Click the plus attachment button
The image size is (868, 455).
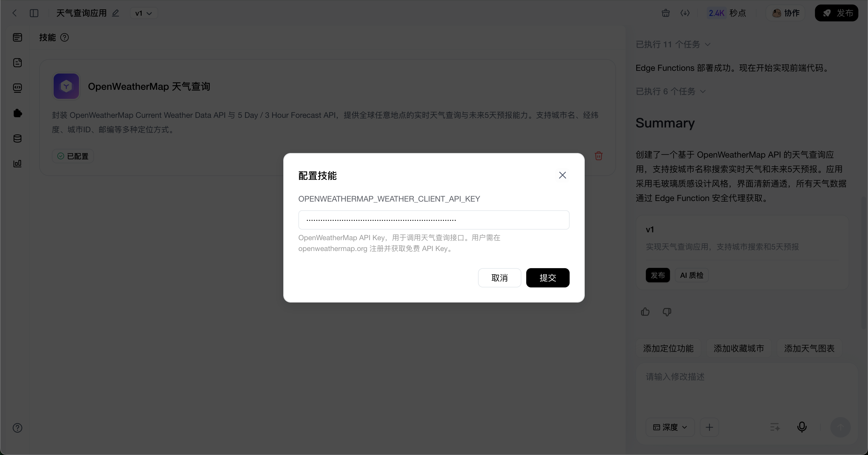[709, 427]
